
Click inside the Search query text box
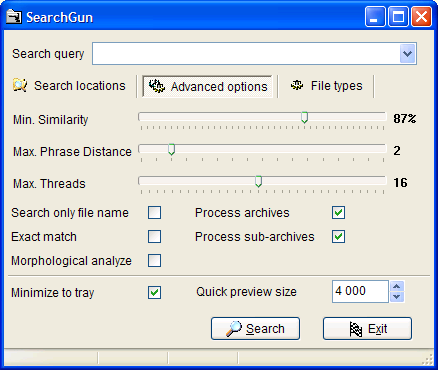click(246, 54)
